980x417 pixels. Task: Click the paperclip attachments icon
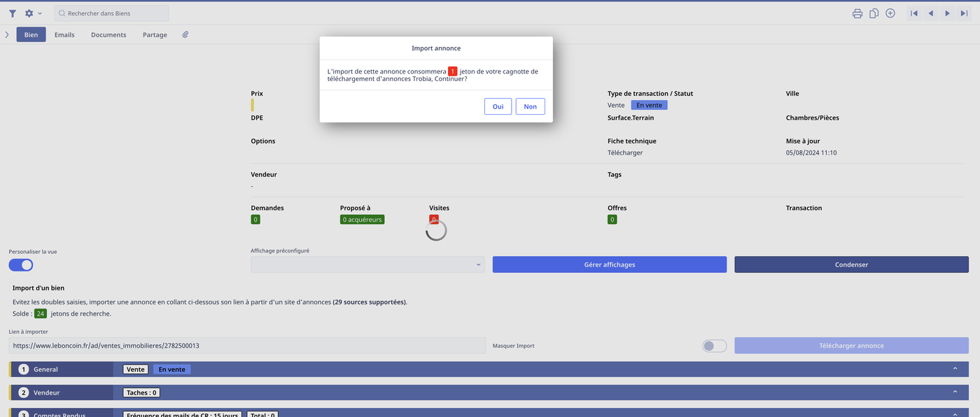[185, 34]
